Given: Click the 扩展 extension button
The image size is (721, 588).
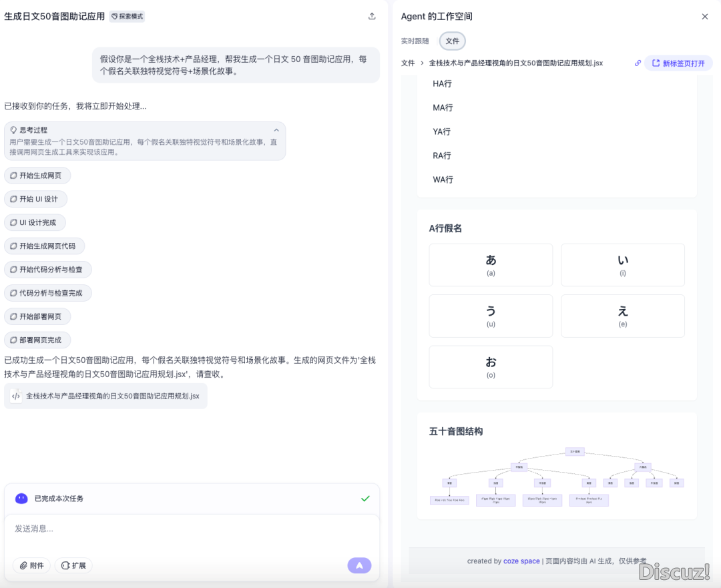Looking at the screenshot, I should click(x=73, y=565).
